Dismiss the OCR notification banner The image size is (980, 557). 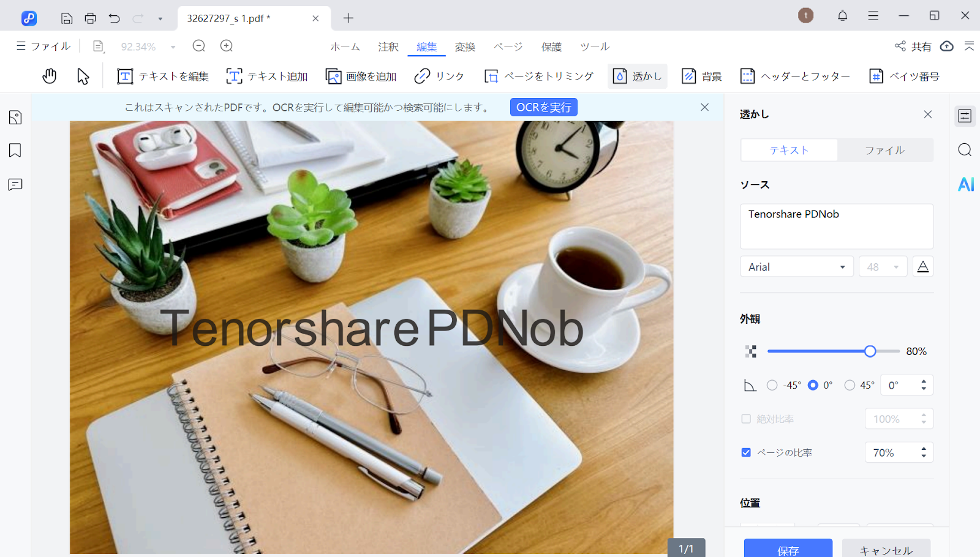[705, 107]
